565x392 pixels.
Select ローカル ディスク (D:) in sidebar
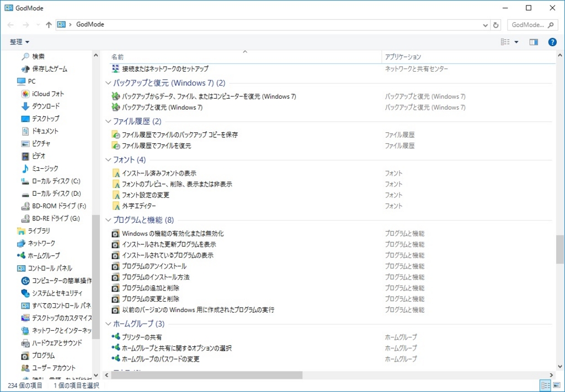coord(56,194)
